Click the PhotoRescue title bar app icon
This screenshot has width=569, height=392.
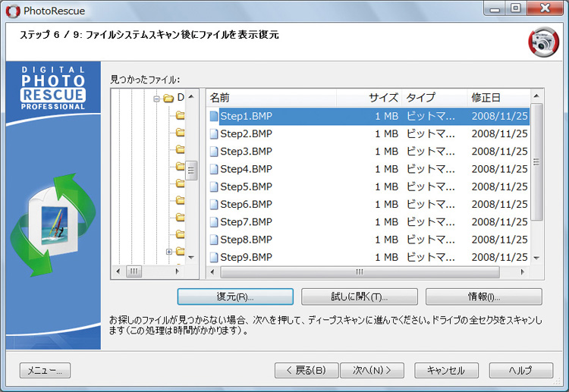click(x=13, y=11)
